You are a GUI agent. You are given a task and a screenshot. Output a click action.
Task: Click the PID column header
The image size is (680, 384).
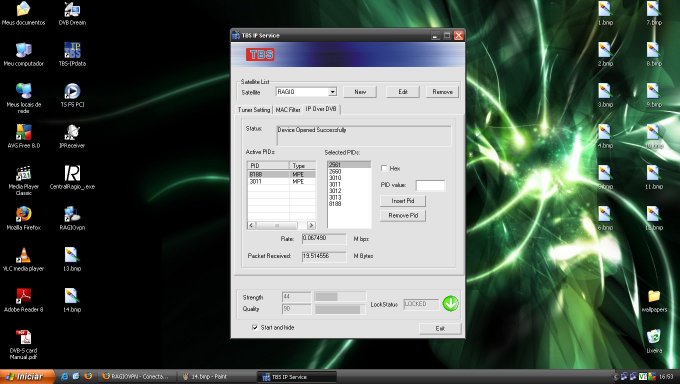point(268,166)
